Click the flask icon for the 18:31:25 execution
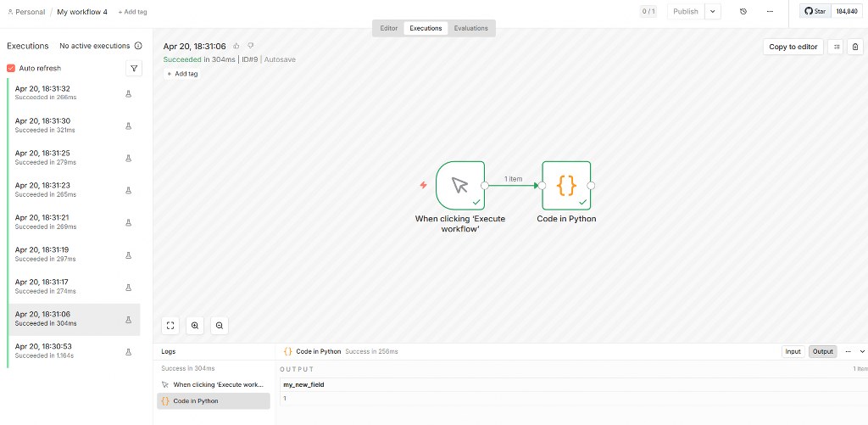The width and height of the screenshot is (868, 425). click(x=129, y=159)
